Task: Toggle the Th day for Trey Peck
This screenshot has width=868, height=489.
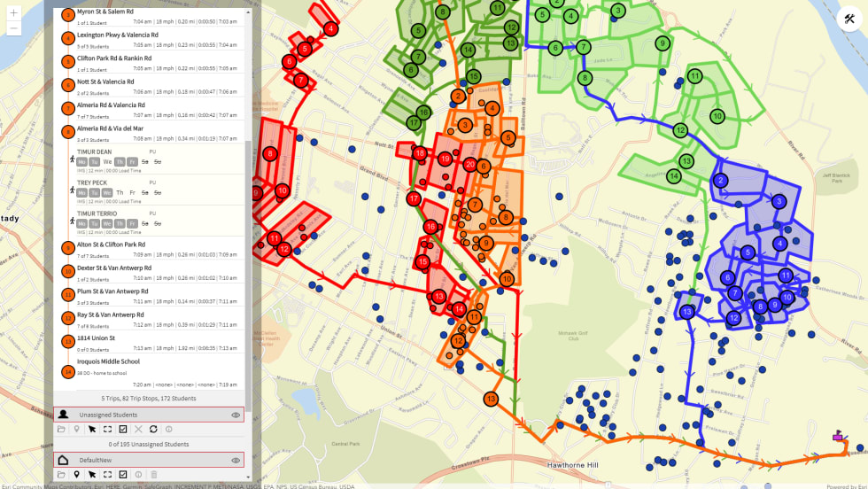Action: point(120,193)
